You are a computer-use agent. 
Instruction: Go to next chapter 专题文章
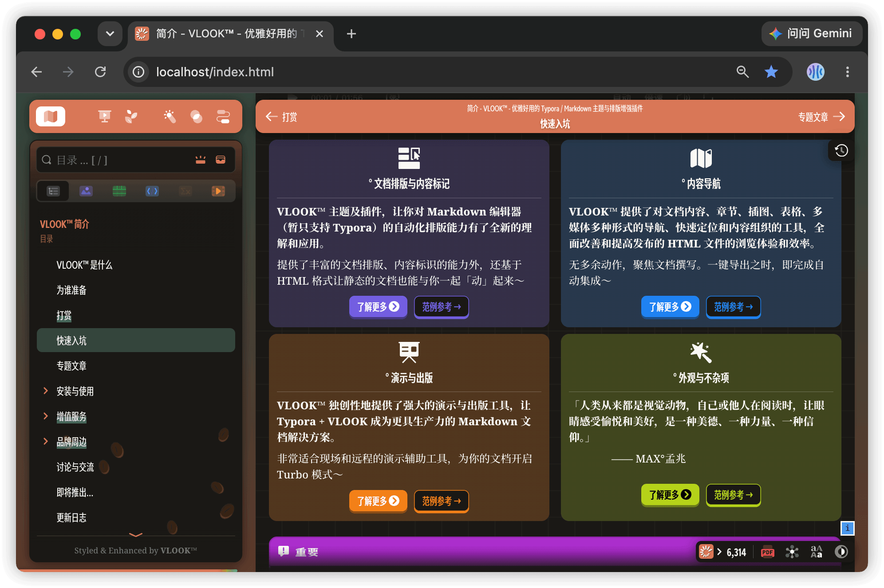click(x=821, y=117)
